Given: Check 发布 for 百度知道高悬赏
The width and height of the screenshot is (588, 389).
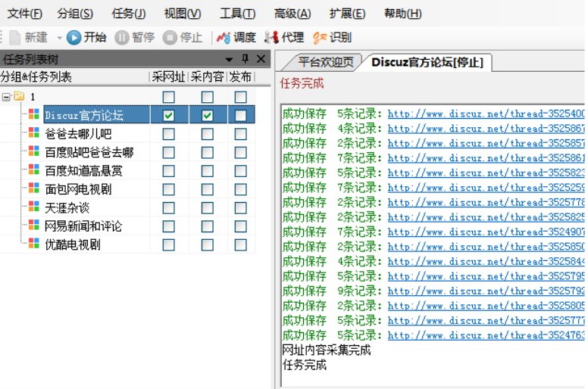Looking at the screenshot, I should 240,171.
